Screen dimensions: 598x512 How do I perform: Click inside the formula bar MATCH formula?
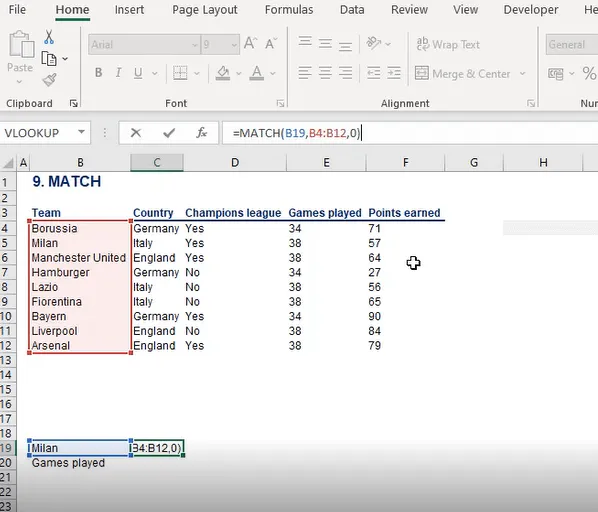296,133
